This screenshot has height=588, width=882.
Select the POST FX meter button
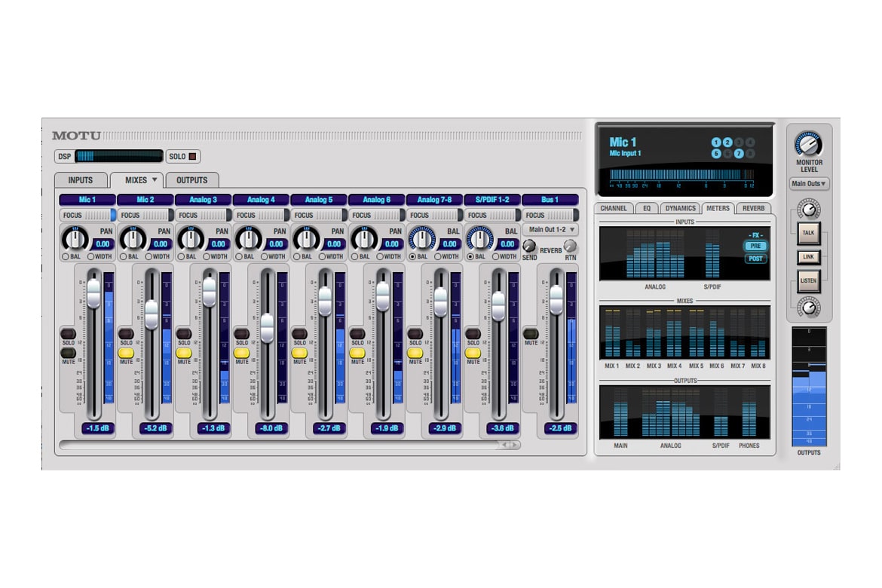[x=755, y=259]
